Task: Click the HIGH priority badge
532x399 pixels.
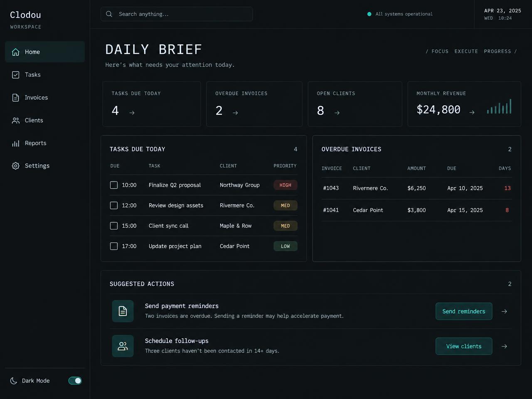Action: (x=286, y=185)
